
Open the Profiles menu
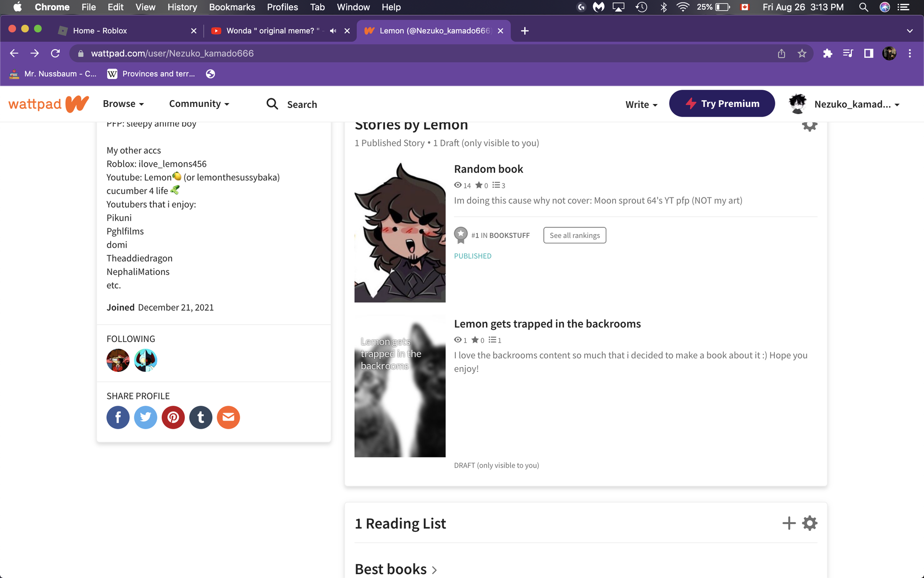[282, 7]
